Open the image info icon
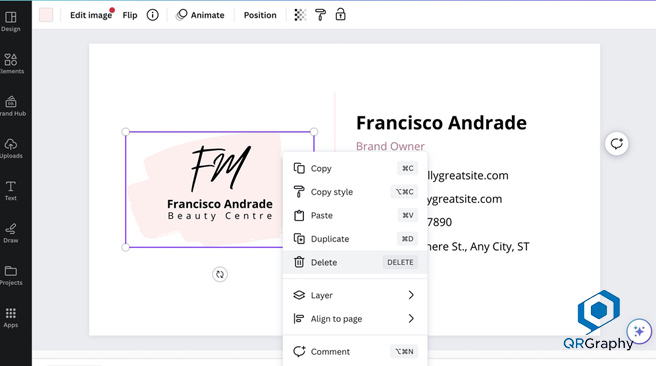This screenshot has width=656, height=366. tap(153, 15)
